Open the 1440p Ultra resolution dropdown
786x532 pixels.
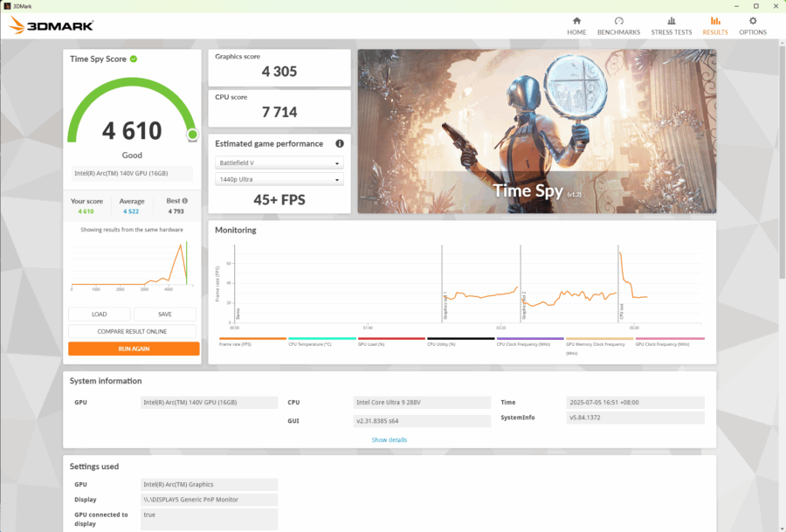tap(279, 179)
